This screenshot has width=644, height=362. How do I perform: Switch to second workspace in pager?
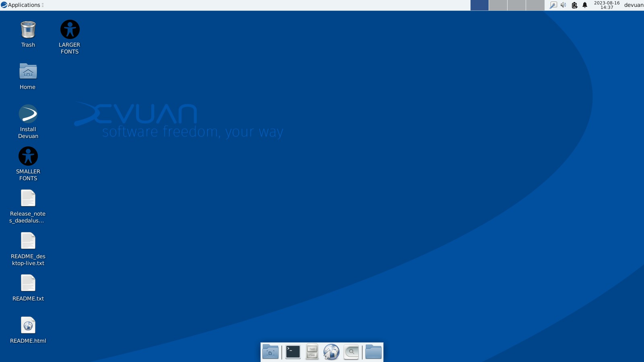pos(498,5)
